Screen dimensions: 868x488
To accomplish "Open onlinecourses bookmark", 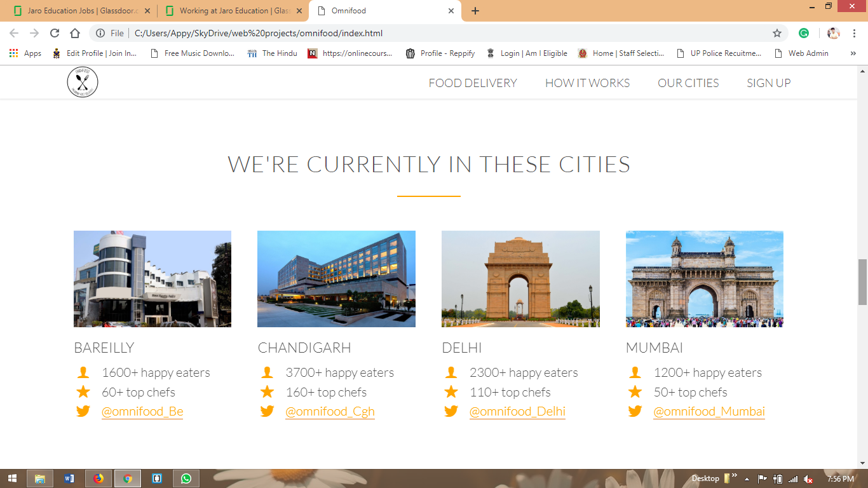I will coord(350,53).
